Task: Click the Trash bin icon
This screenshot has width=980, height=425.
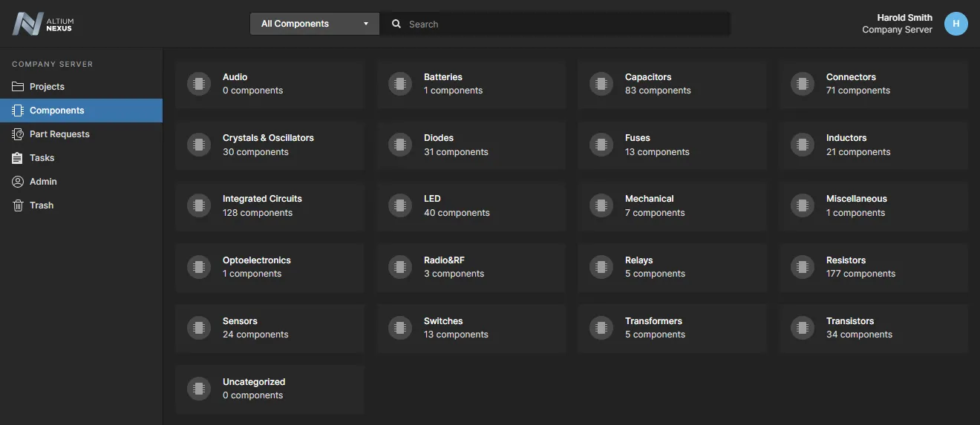Action: pos(18,205)
